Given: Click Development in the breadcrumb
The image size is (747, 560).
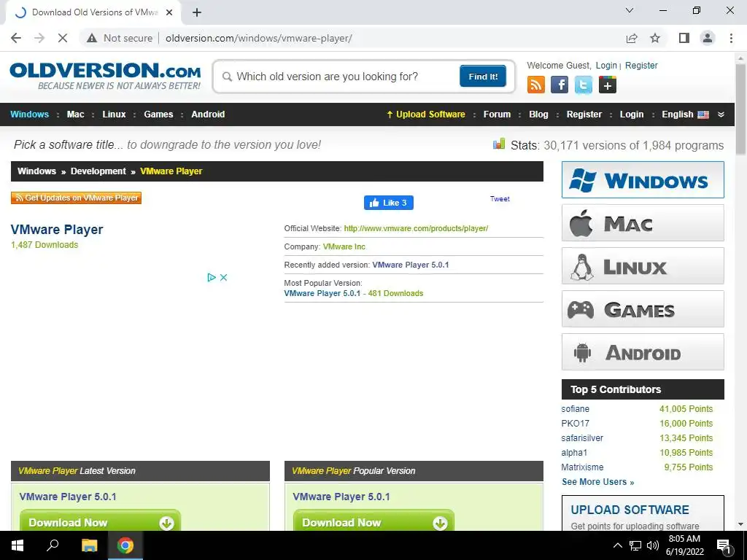Looking at the screenshot, I should (98, 171).
